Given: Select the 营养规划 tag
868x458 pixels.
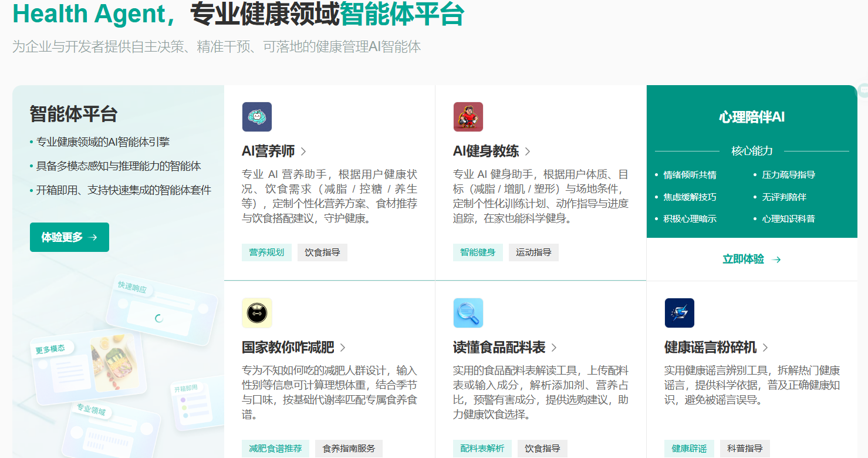Looking at the screenshot, I should coord(266,252).
